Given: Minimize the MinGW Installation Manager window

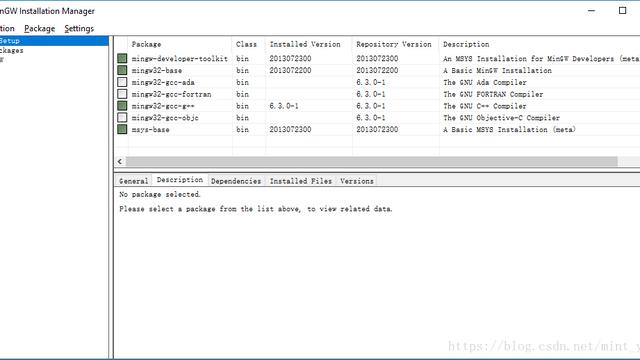Looking at the screenshot, I should (x=591, y=11).
